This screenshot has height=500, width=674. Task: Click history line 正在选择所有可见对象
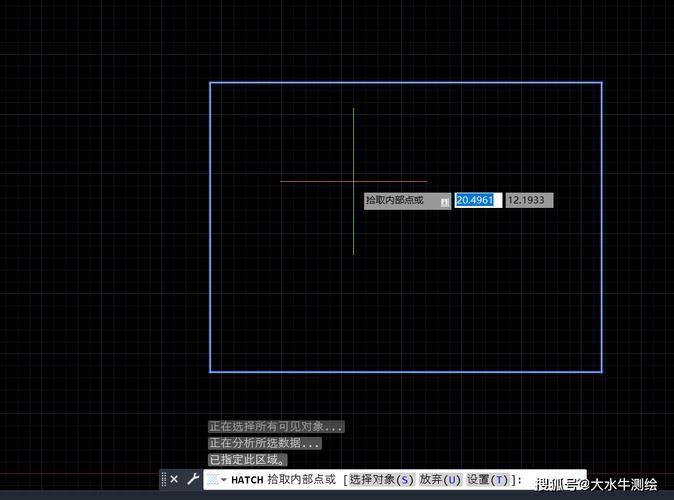pos(276,426)
